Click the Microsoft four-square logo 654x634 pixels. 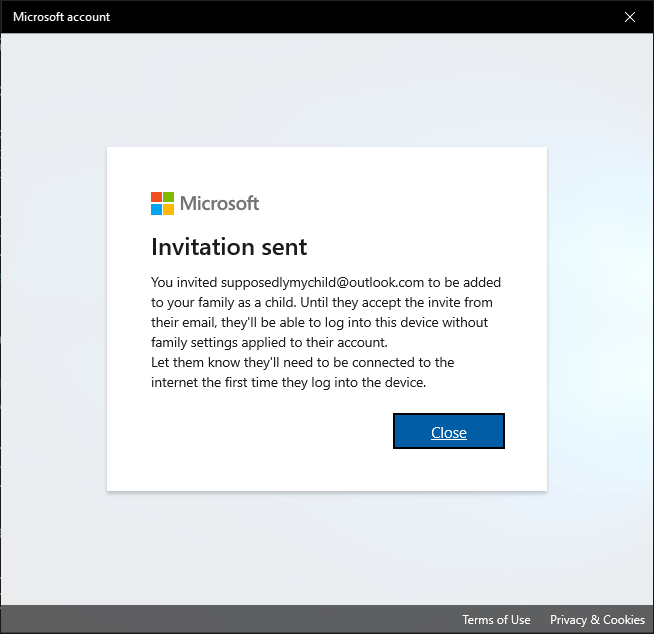pos(162,203)
